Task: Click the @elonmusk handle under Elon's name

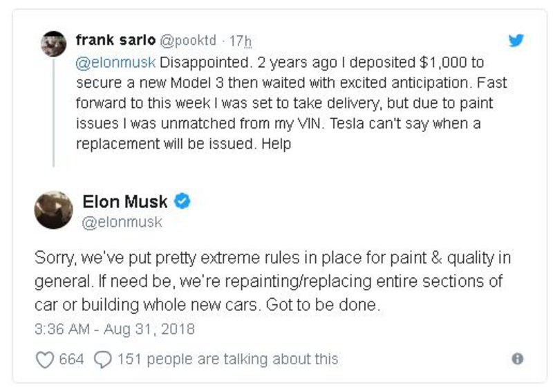Action: tap(122, 222)
